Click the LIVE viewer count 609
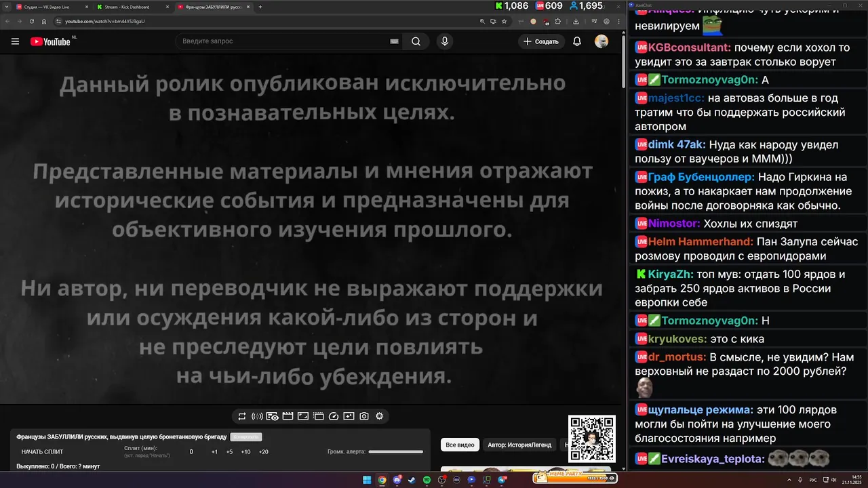 coord(549,6)
